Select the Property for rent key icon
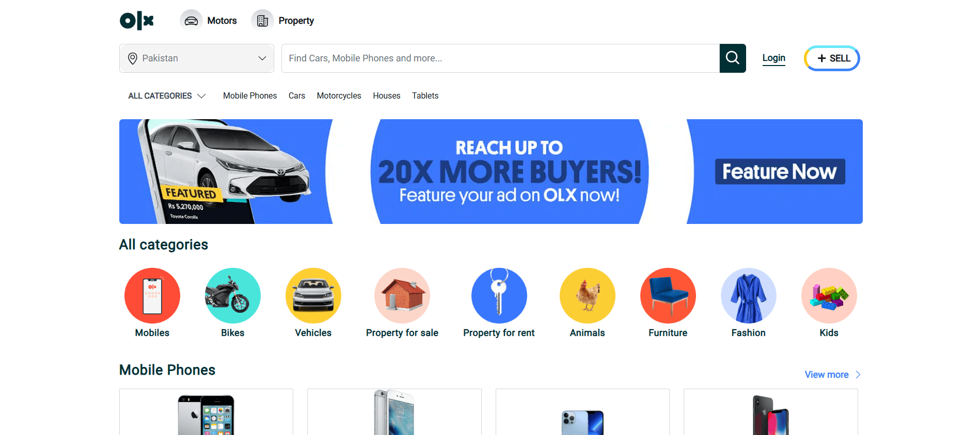Viewport: 980px width, 435px height. pyautogui.click(x=499, y=296)
